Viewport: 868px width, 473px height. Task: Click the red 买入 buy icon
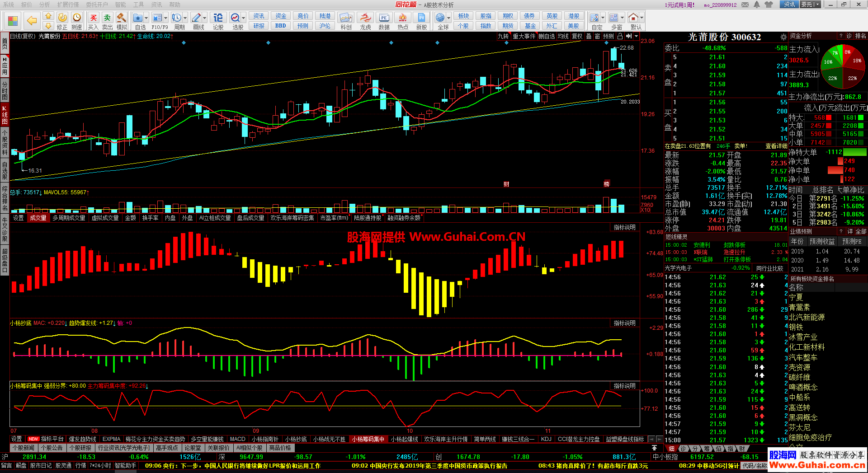pyautogui.click(x=93, y=18)
